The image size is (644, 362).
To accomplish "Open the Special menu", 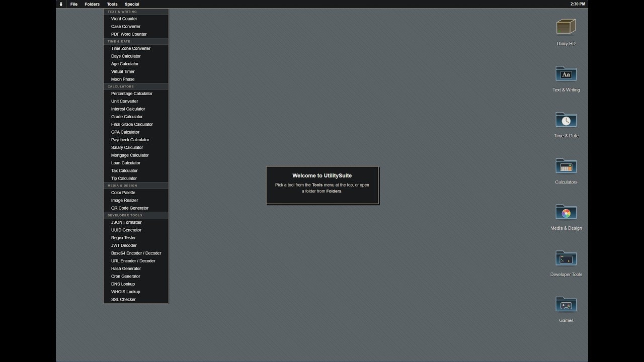I will point(132,4).
